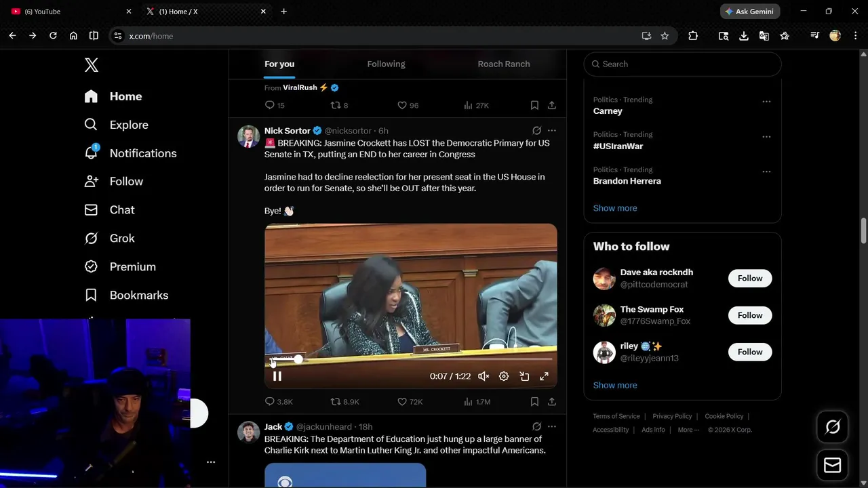Switch to the Following tab
This screenshot has width=868, height=488.
386,64
